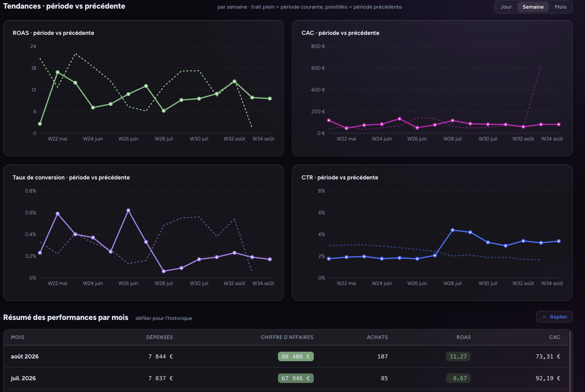Switch trend view to Mois

(x=561, y=7)
